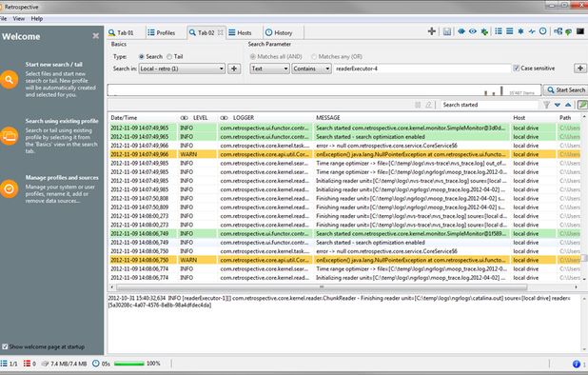This screenshot has width=588, height=375.
Task: Select Matches all (AND) radio option
Action: [253, 56]
